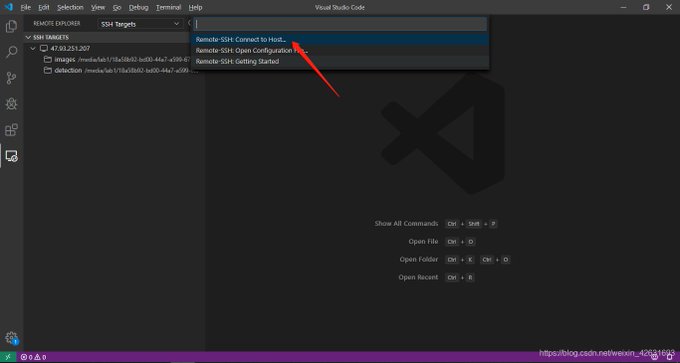
Task: Select Remote-SSH: Connect to Host command
Action: [x=340, y=39]
